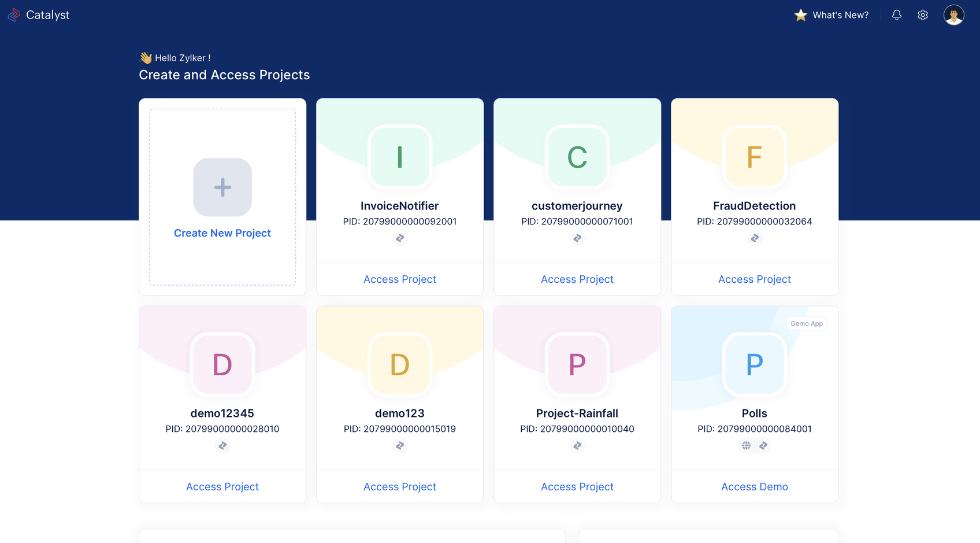
Task: Access the demo12345 project
Action: tap(222, 487)
